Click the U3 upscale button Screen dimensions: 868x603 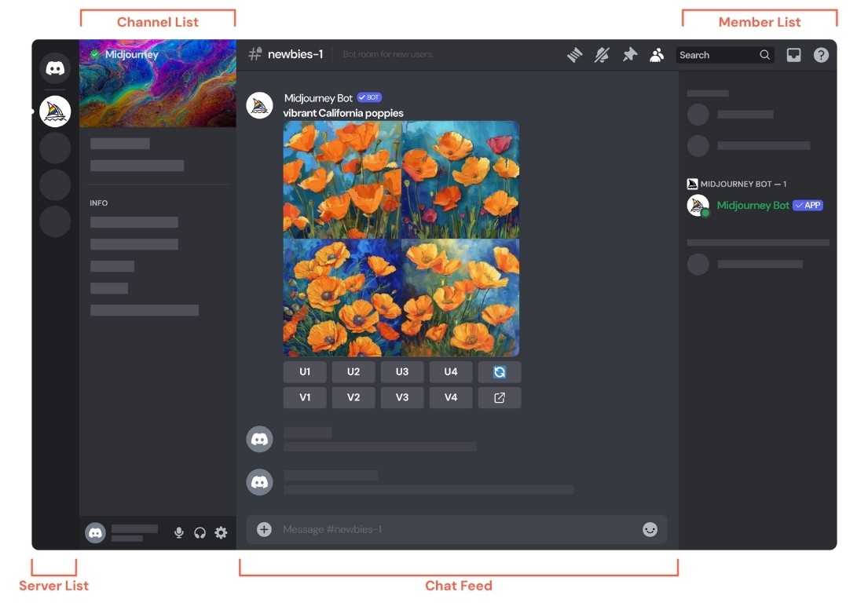(x=402, y=371)
